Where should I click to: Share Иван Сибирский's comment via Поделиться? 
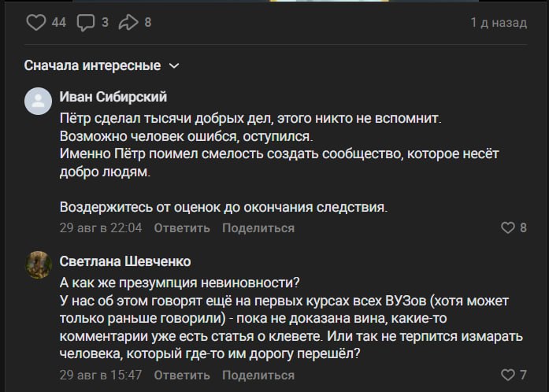[258, 228]
